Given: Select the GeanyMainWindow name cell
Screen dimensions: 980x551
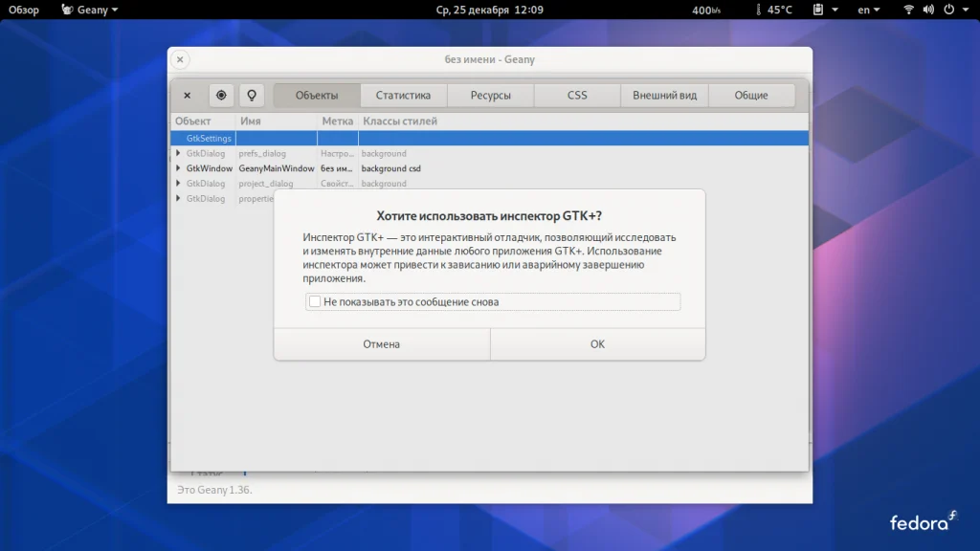Looking at the screenshot, I should tap(277, 168).
